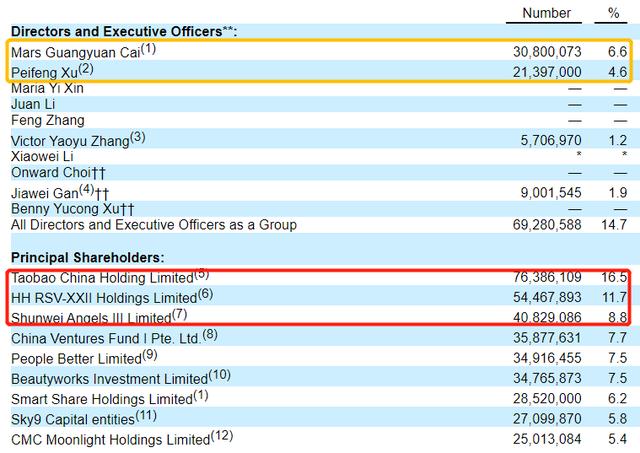
Task: Click 'All Directors and Executive Officers as a Group'
Action: point(154,225)
